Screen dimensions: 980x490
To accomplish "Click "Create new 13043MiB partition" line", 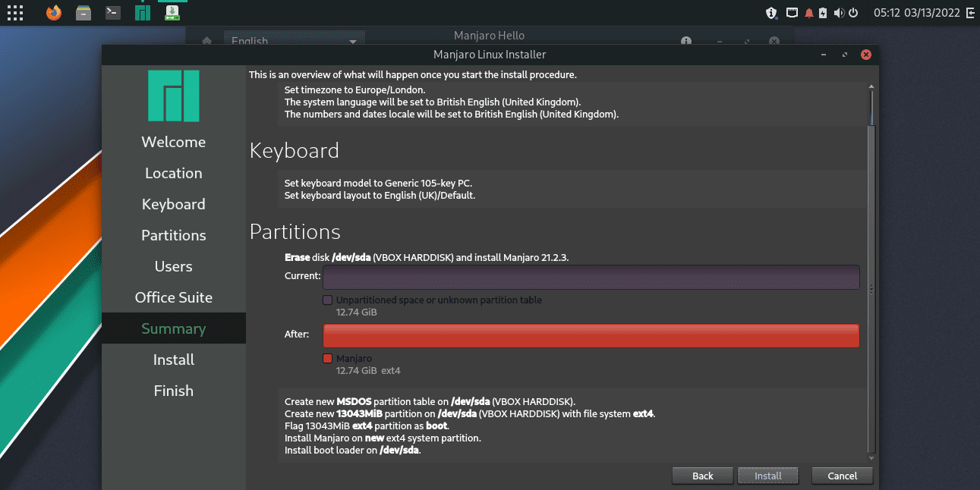I will 470,413.
